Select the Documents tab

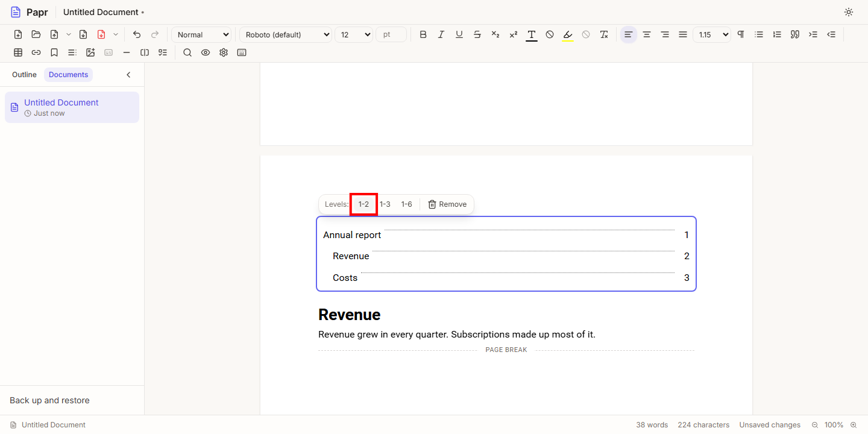69,75
